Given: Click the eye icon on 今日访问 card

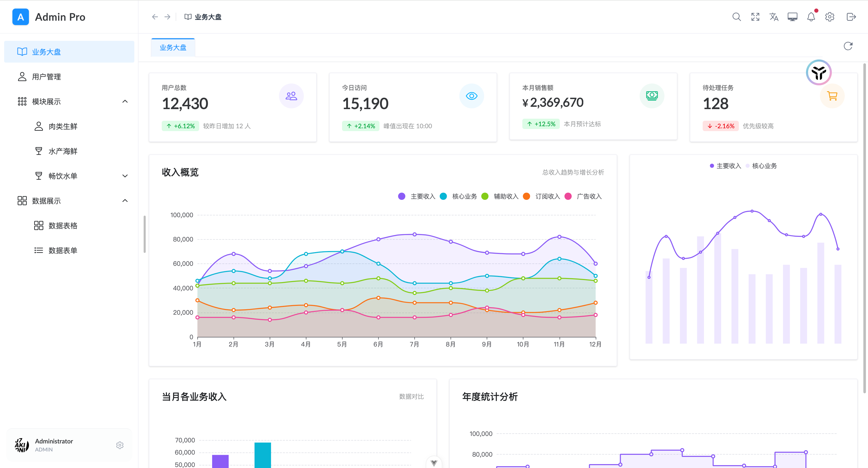Looking at the screenshot, I should point(471,96).
